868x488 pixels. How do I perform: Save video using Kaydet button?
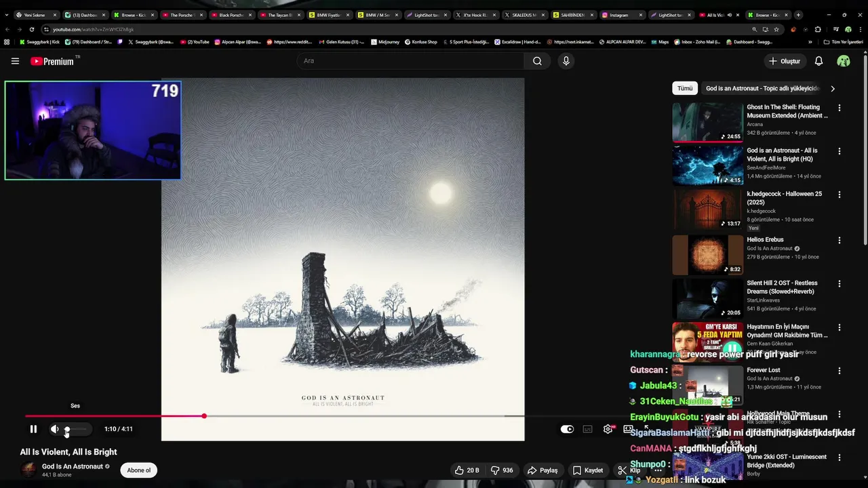(587, 470)
